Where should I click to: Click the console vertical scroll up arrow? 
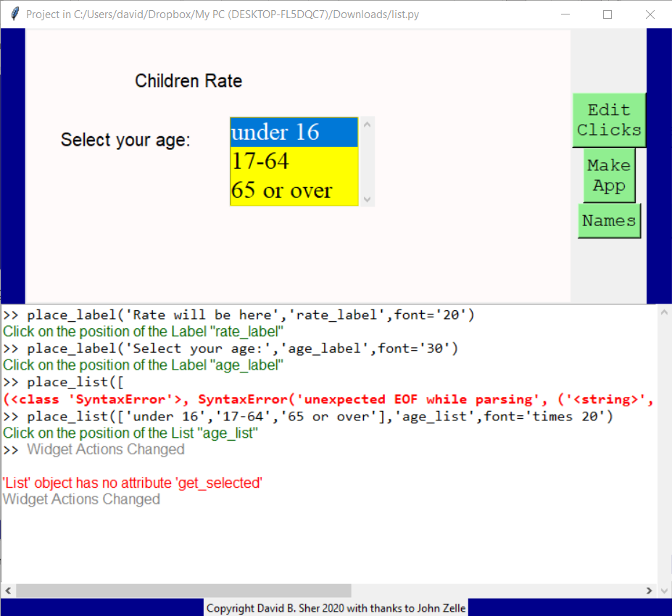pos(664,312)
